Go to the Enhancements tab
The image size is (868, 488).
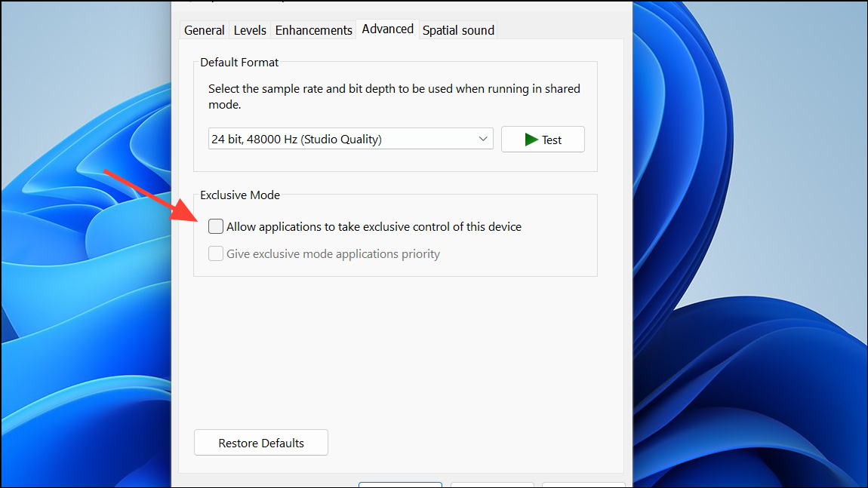pos(313,30)
